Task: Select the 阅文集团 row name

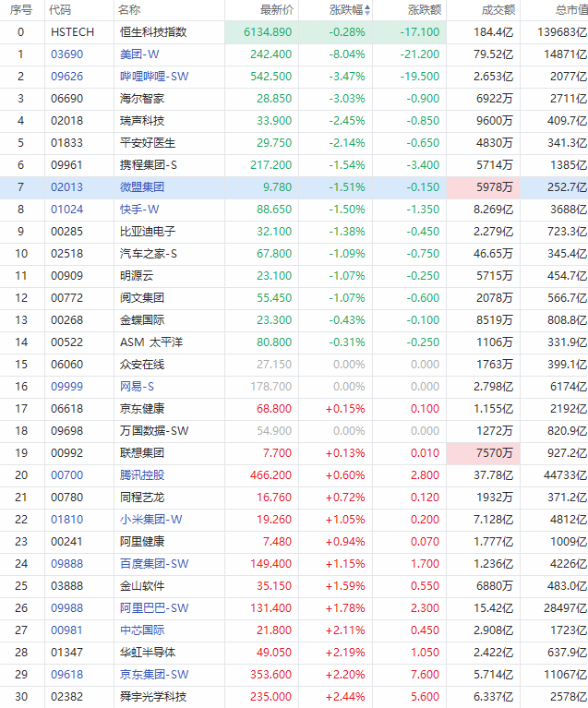Action: coord(142,297)
